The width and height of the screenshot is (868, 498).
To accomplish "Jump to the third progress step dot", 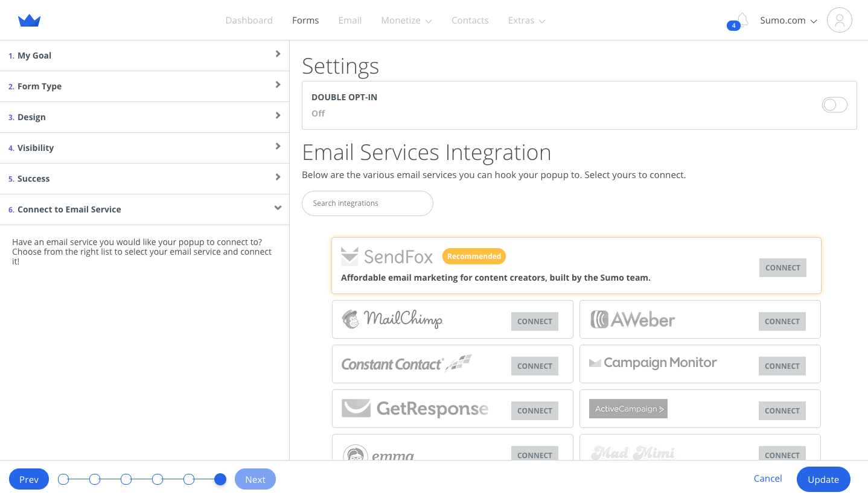I will [x=126, y=479].
